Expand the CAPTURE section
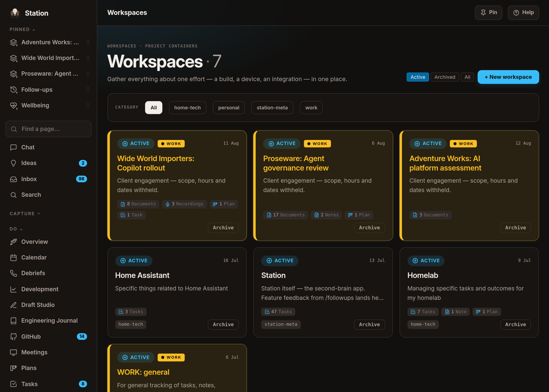The width and height of the screenshot is (549, 392). tap(25, 214)
